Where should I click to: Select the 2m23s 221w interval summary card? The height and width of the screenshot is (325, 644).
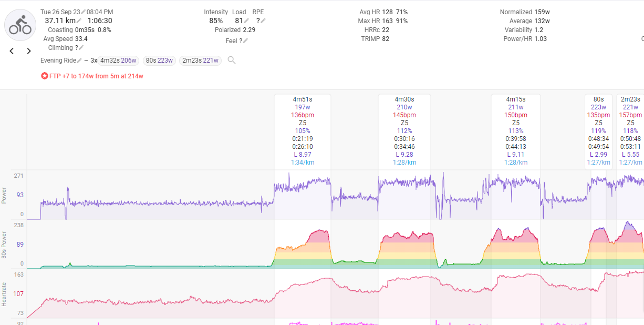[630, 131]
